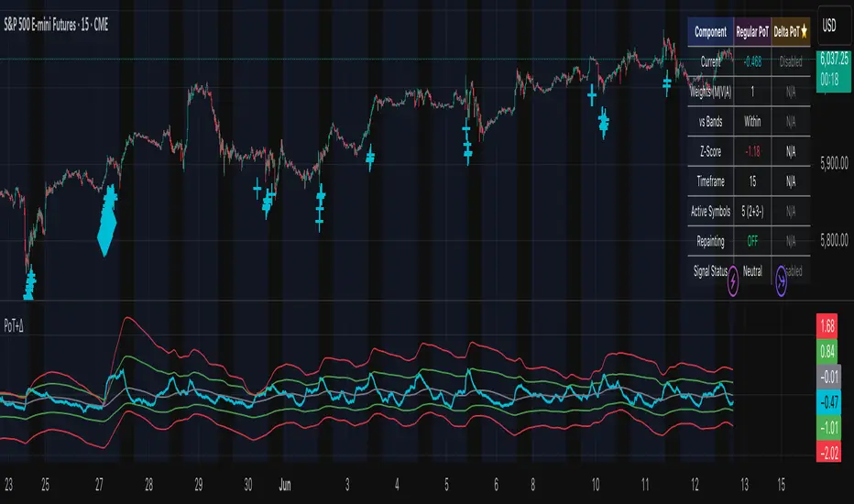Open the USD currency selector
The image size is (854, 504).
829,26
